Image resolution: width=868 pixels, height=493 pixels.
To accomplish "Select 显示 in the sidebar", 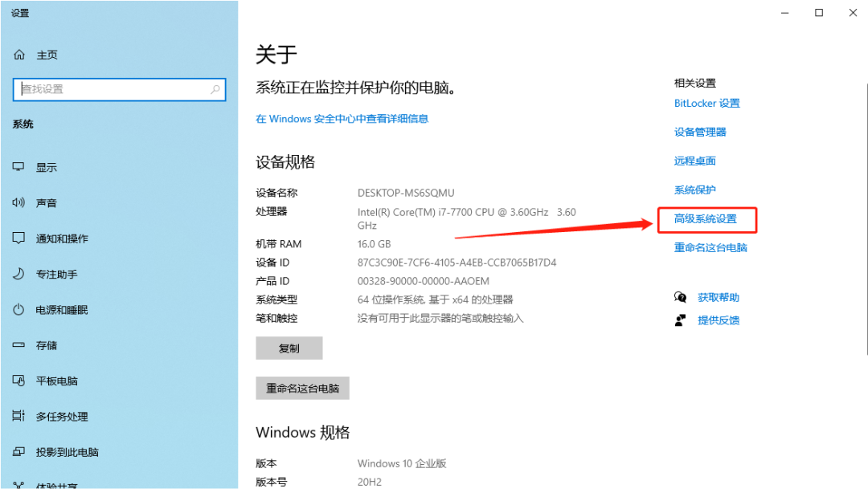I will click(47, 168).
